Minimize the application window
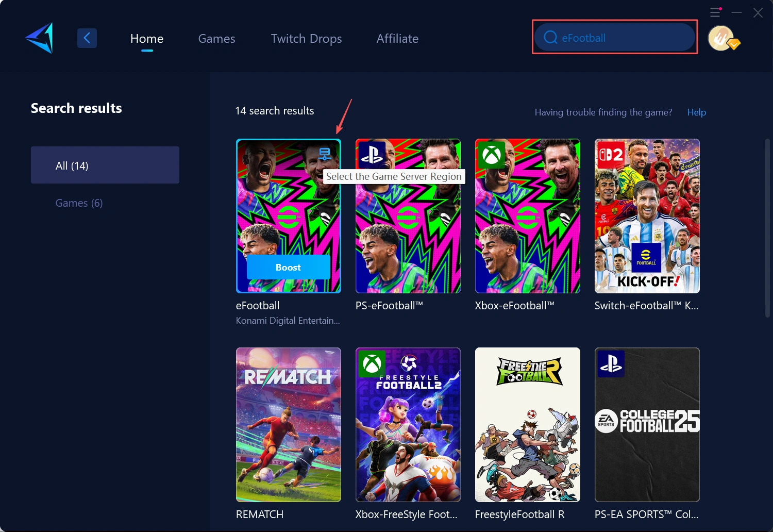773x532 pixels. (737, 12)
